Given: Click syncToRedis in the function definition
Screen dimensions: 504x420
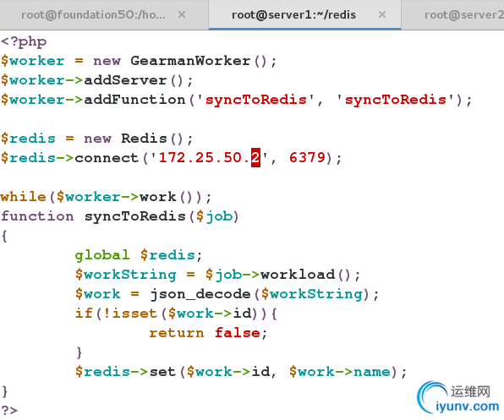Looking at the screenshot, I should [x=135, y=216].
